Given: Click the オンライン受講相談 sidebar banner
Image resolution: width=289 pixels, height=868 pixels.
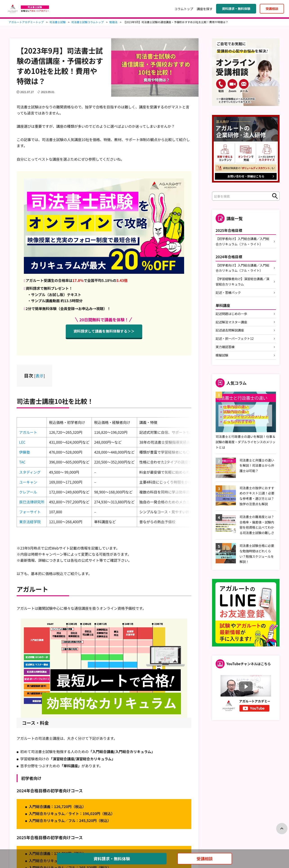Looking at the screenshot, I should [x=246, y=72].
